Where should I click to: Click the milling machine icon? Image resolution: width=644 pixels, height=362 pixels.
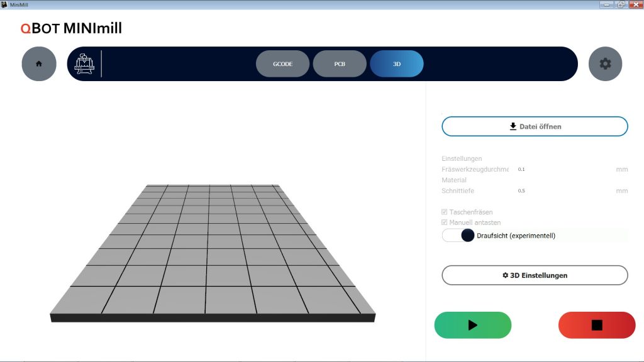(84, 63)
